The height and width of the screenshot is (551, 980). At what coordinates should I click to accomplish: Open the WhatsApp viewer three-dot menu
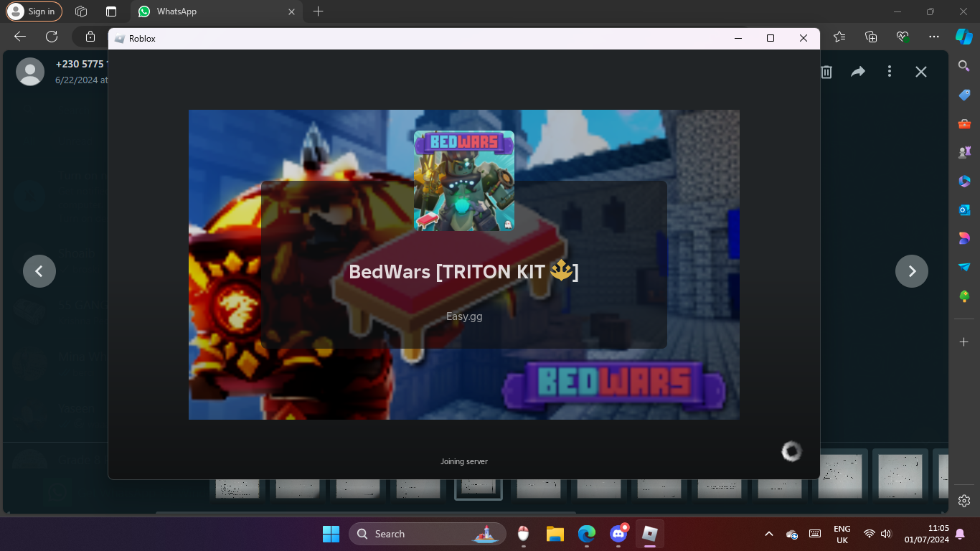coord(890,72)
